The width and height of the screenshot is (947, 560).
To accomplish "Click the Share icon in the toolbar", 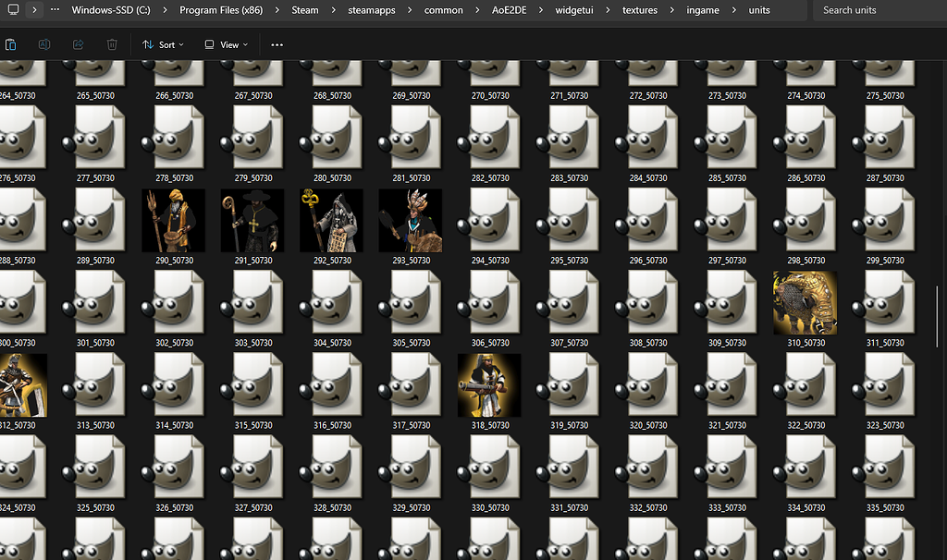I will point(77,44).
